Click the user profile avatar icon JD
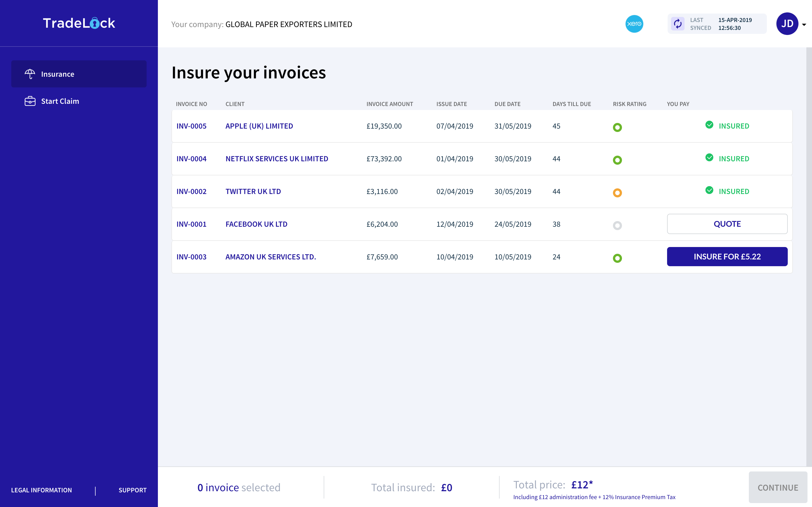812x507 pixels. 787,23
